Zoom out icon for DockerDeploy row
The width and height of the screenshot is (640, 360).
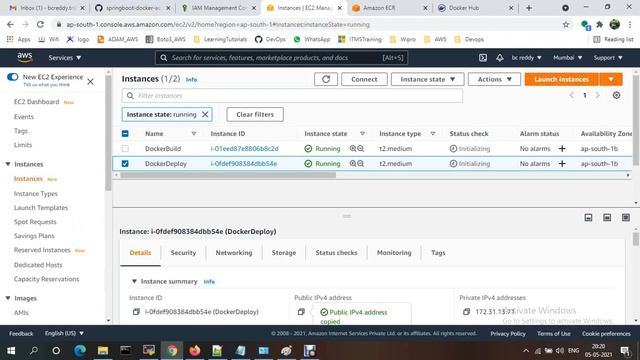coord(361,164)
